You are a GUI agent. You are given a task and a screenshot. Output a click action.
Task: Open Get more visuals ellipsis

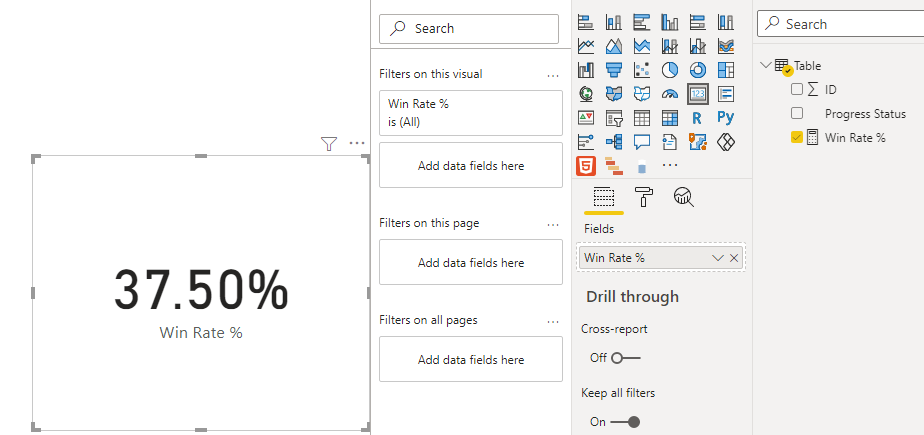(669, 166)
